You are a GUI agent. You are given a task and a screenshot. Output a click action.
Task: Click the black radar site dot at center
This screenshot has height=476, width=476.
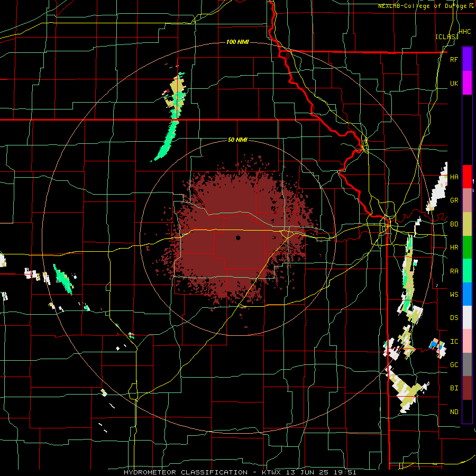tap(238, 237)
